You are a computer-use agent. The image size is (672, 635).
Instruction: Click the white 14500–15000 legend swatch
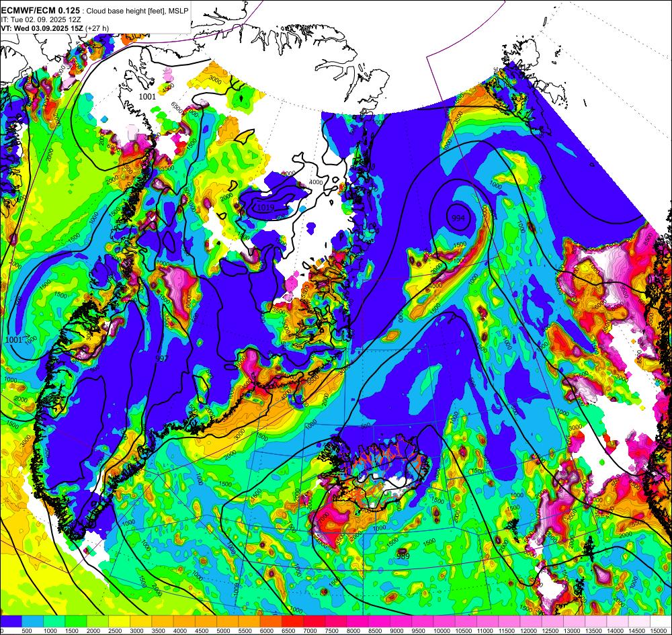(x=640, y=622)
